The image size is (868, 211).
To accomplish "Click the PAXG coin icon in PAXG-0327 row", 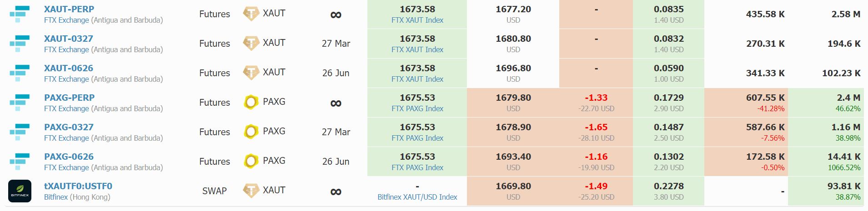I will pyautogui.click(x=251, y=132).
